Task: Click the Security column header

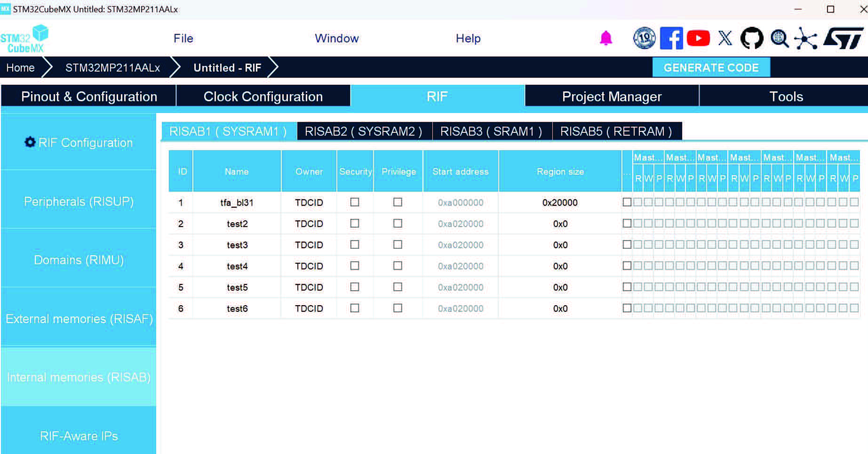Action: tap(355, 171)
